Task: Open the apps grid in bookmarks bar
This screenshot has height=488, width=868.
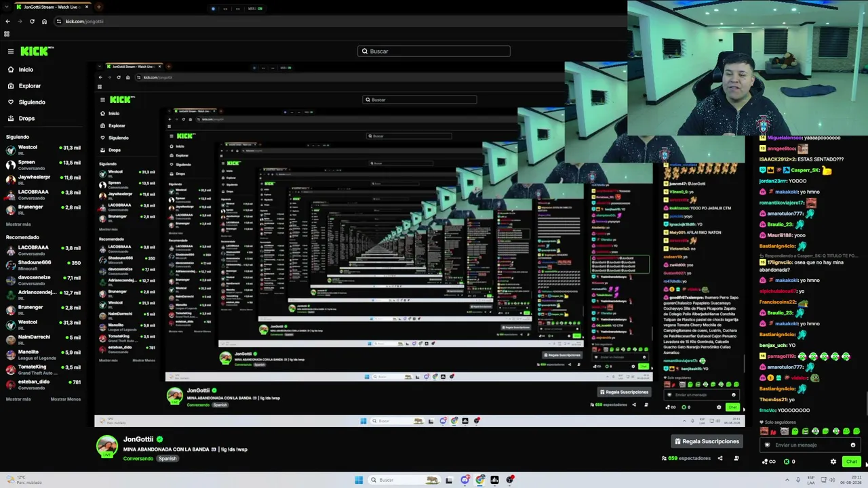Action: 7,34
